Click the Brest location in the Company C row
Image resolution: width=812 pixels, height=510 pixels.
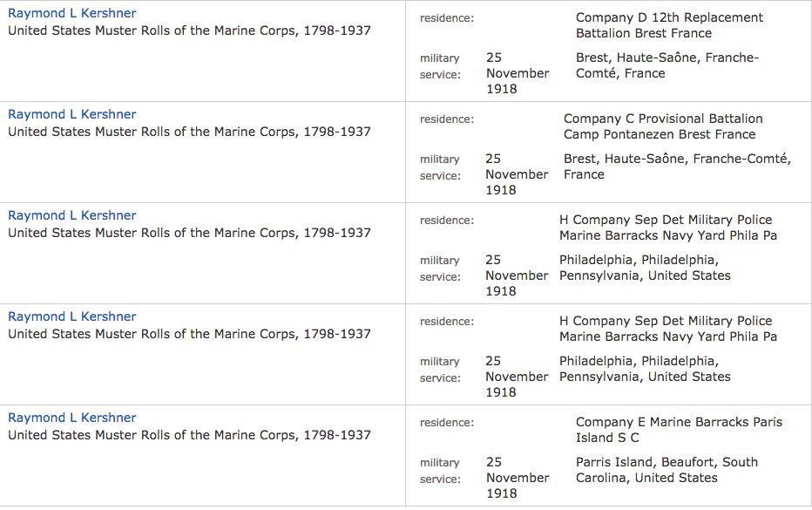tap(677, 167)
